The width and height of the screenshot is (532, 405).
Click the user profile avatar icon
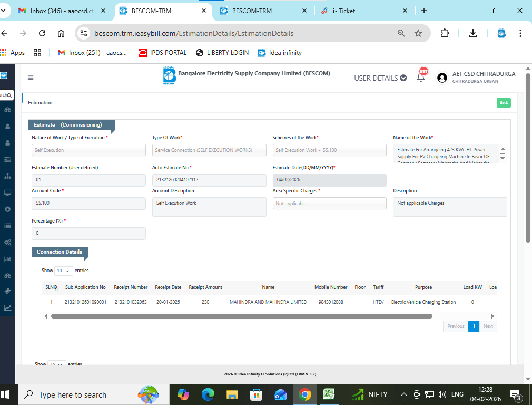coord(442,78)
